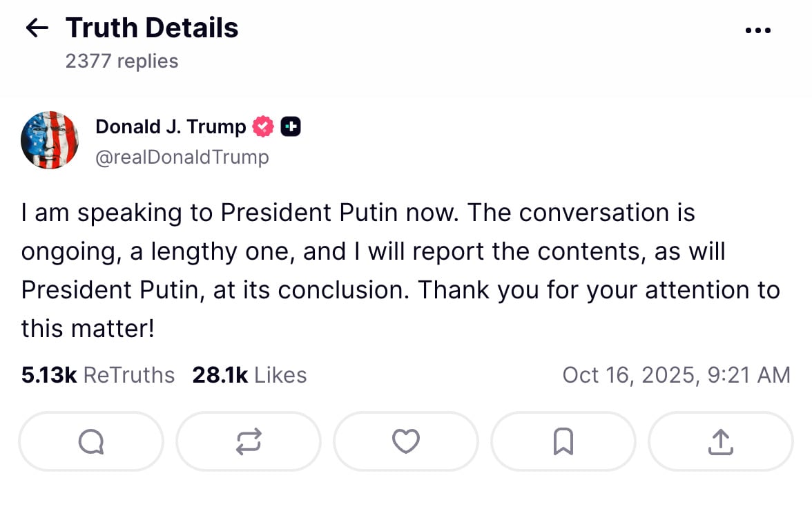Click the sentence 'I am speaking to President Putin now'
812x507 pixels.
[x=239, y=212]
